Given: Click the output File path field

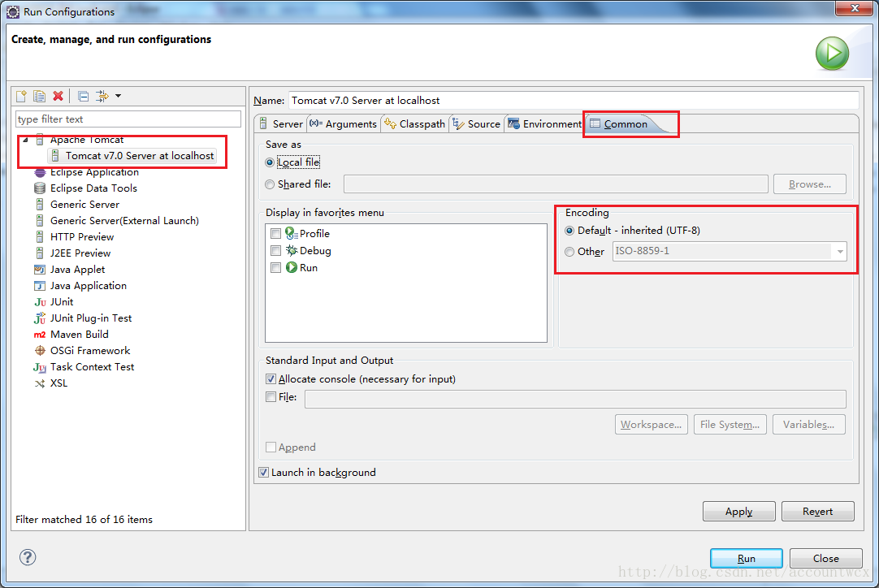Looking at the screenshot, I should (x=575, y=399).
